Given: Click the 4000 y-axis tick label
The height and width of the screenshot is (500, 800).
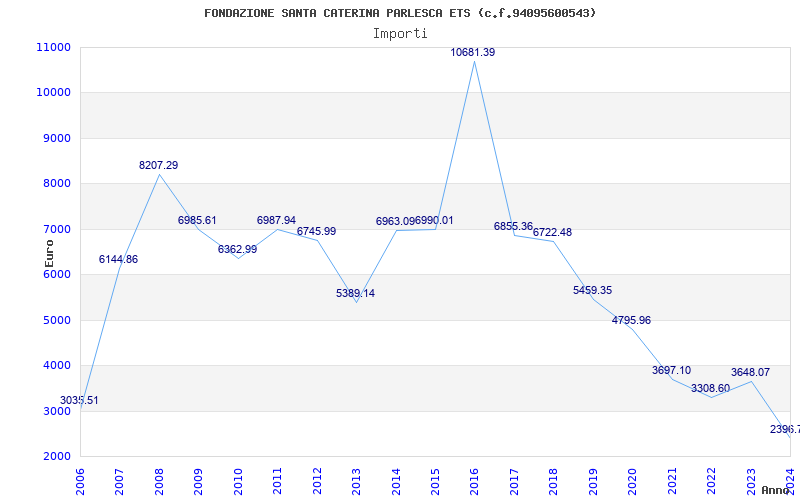Looking at the screenshot, I should (55, 366).
